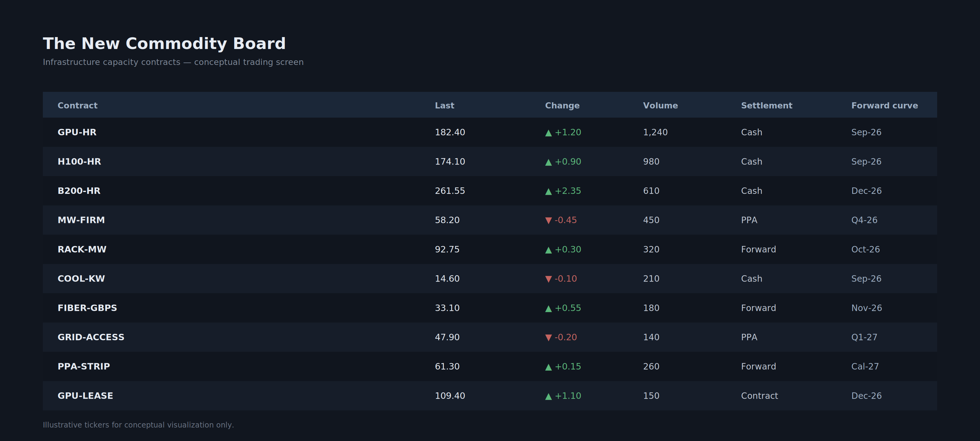Viewport: 980px width, 441px height.
Task: Click the red down arrow for GRID-ACCESS
Action: [548, 338]
